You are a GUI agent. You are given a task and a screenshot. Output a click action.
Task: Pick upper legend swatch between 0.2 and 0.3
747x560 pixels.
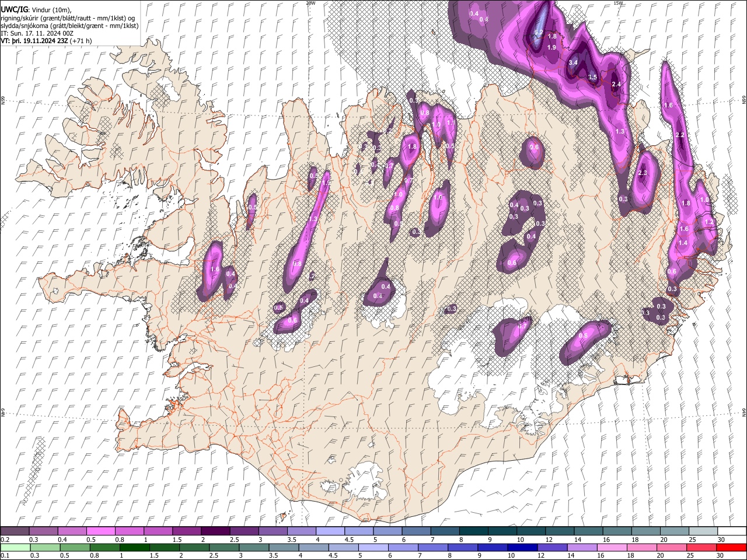pyautogui.click(x=15, y=531)
